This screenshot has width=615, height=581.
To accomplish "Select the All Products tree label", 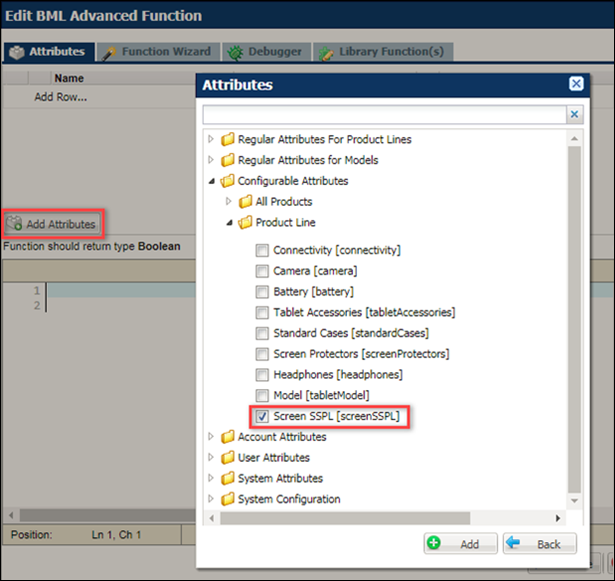I will (284, 202).
